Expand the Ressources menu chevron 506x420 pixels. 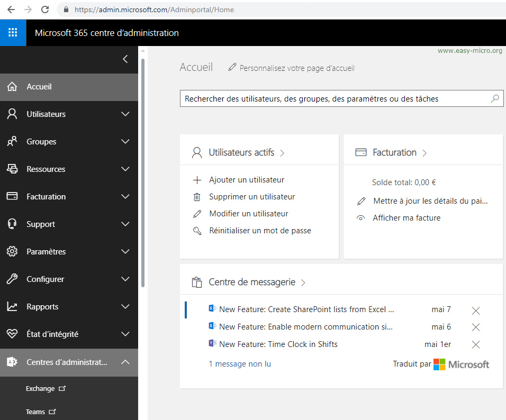coord(125,169)
